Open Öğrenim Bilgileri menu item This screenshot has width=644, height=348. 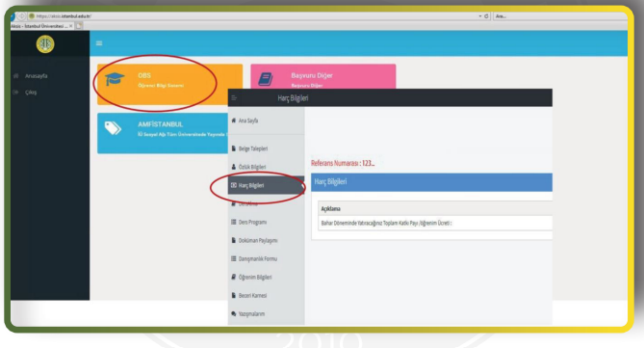pos(255,278)
